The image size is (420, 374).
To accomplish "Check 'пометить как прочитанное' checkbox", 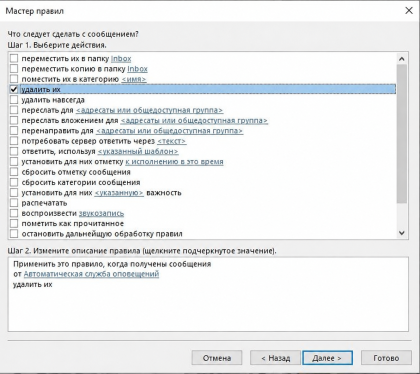I will pos(14,224).
